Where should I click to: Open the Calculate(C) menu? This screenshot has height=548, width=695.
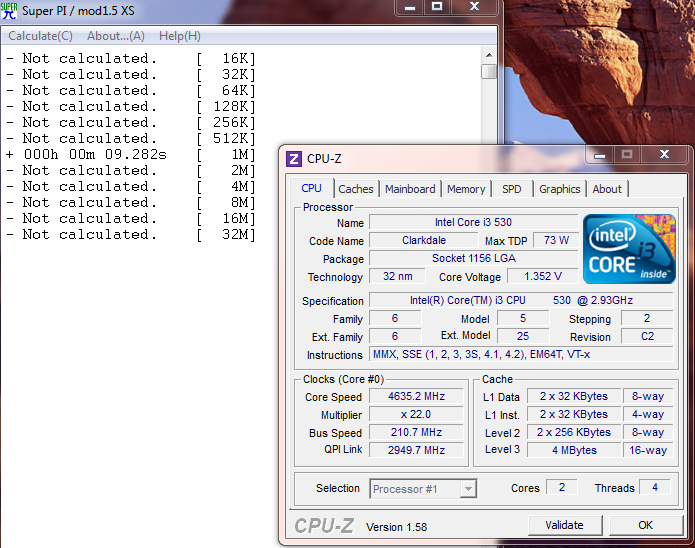pos(40,36)
